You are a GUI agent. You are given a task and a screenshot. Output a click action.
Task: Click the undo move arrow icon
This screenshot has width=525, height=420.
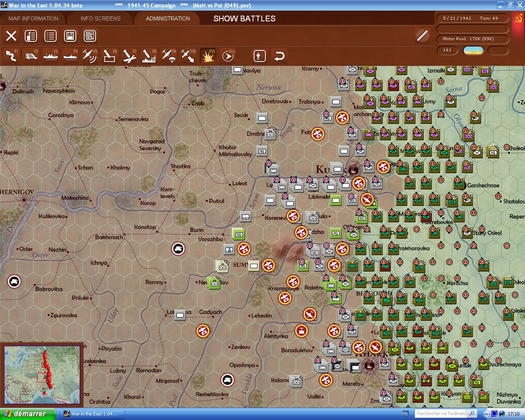(x=279, y=56)
